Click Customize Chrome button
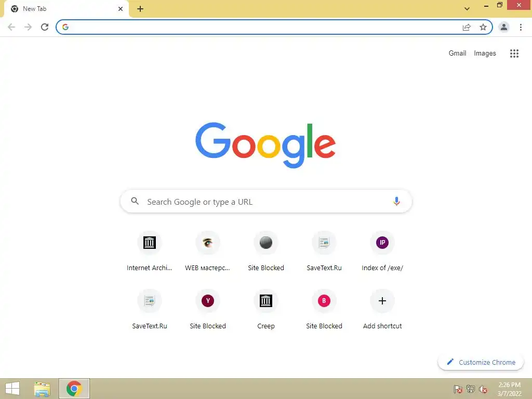Screen dimensions: 532x399 pos(481,362)
